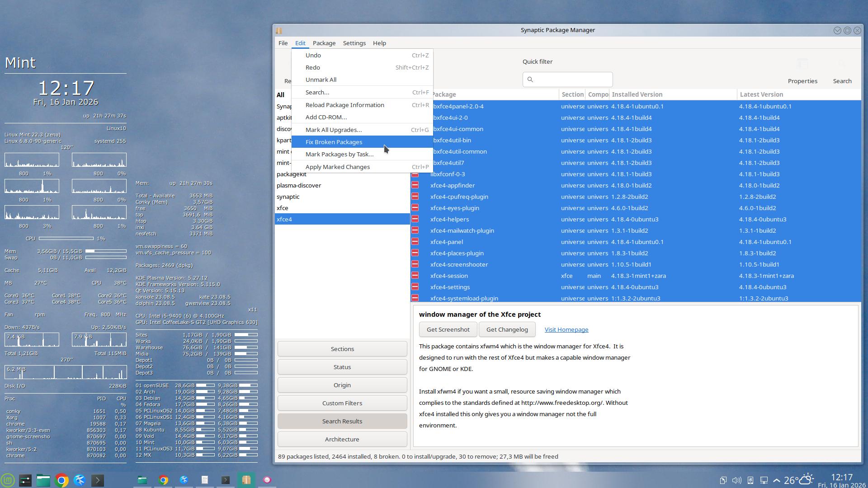Open the Linux Mint start menu
The image size is (868, 488).
click(x=8, y=480)
